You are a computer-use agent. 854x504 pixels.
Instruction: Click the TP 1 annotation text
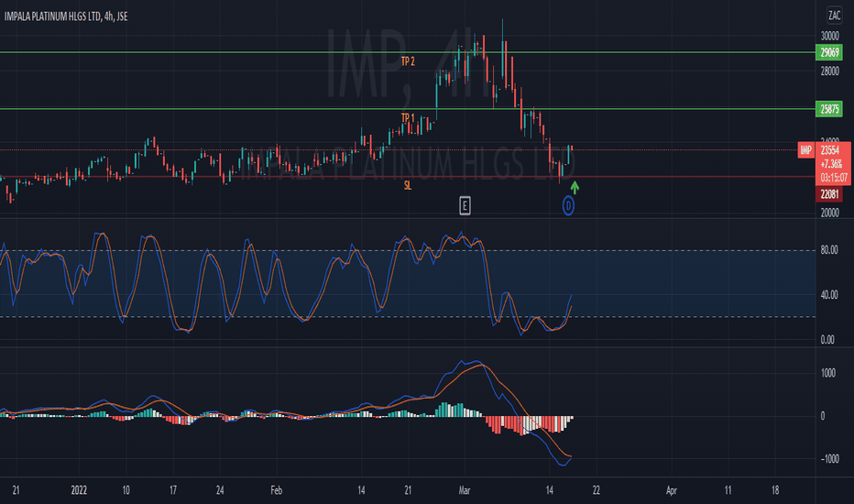408,117
